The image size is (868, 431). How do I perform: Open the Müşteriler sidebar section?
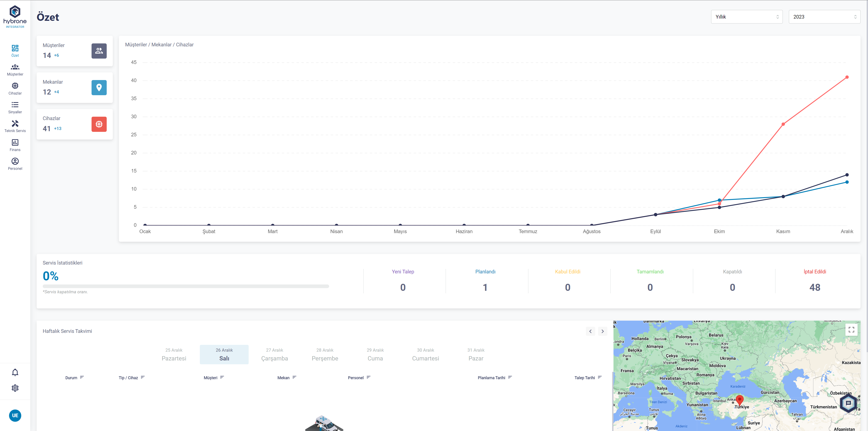pyautogui.click(x=15, y=70)
